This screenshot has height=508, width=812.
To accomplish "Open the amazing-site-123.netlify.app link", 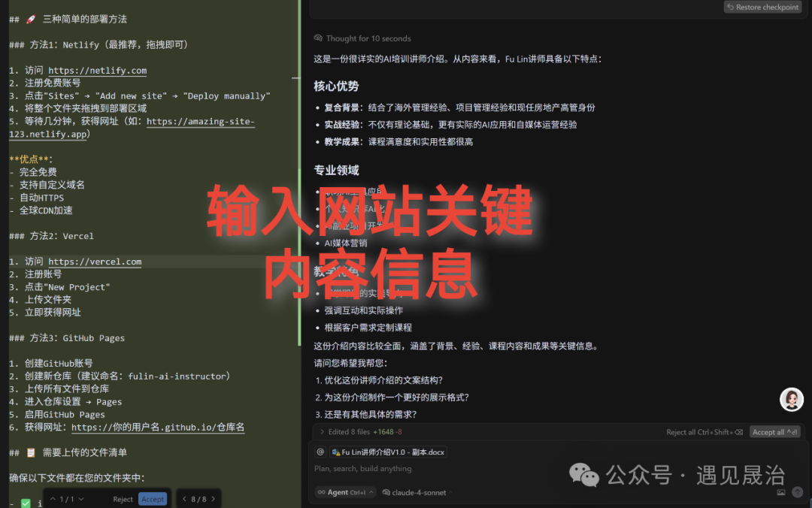I will coord(201,122).
